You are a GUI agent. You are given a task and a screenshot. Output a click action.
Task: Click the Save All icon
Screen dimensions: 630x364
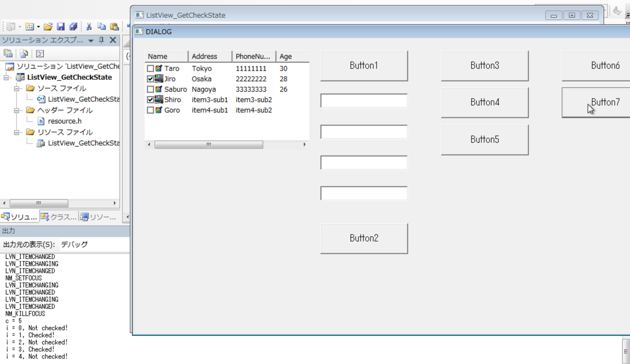[73, 26]
